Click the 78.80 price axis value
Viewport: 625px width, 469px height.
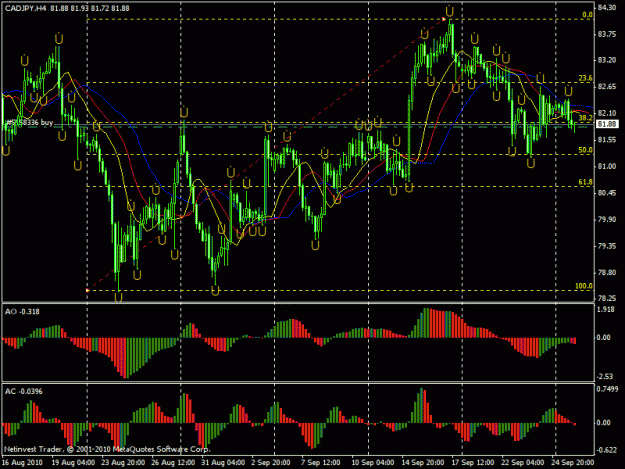(x=607, y=273)
